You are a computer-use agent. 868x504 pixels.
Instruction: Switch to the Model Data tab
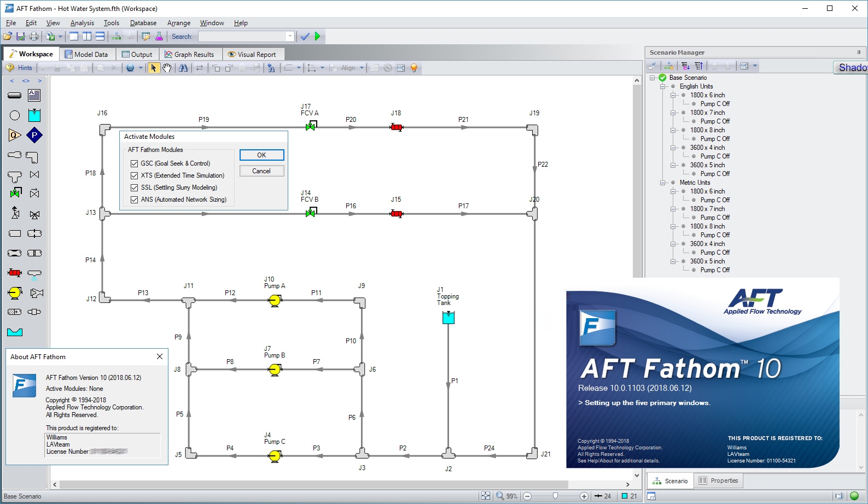(x=86, y=54)
